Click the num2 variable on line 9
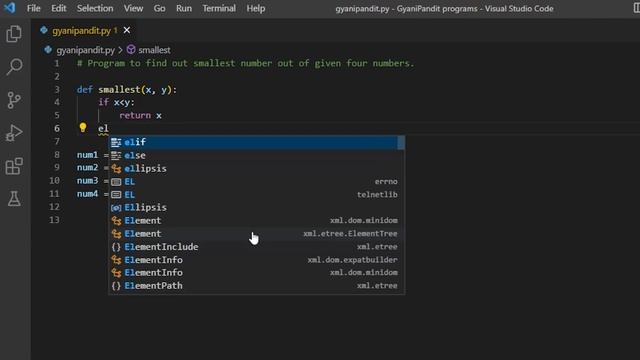The image size is (640, 360). tap(87, 168)
